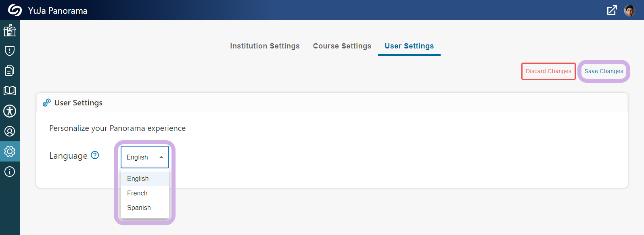Switch to the Course Settings tab
Image resolution: width=644 pixels, height=235 pixels.
(x=342, y=46)
